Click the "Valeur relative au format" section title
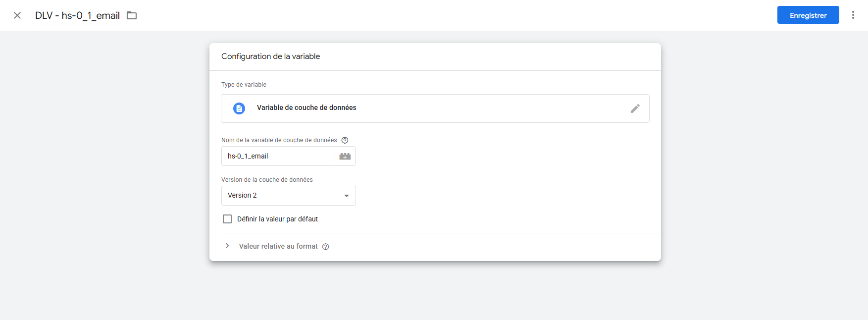The height and width of the screenshot is (320, 868). pyautogui.click(x=278, y=246)
